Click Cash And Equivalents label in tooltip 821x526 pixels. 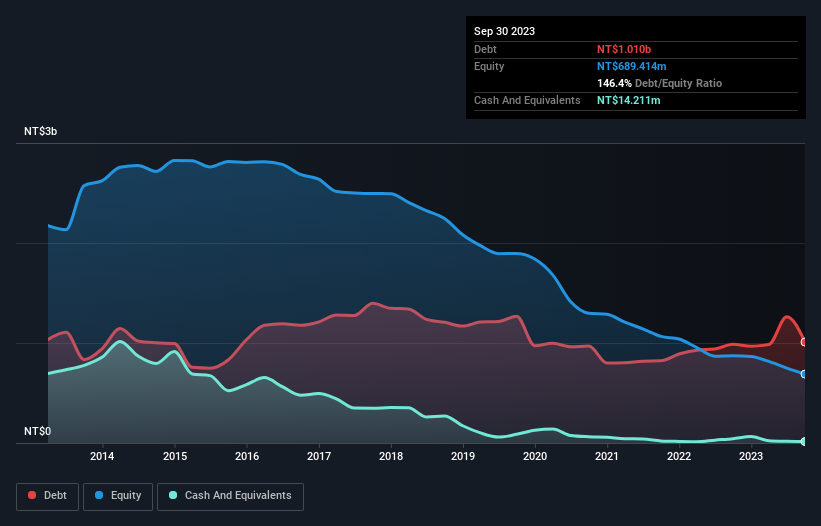(x=527, y=100)
